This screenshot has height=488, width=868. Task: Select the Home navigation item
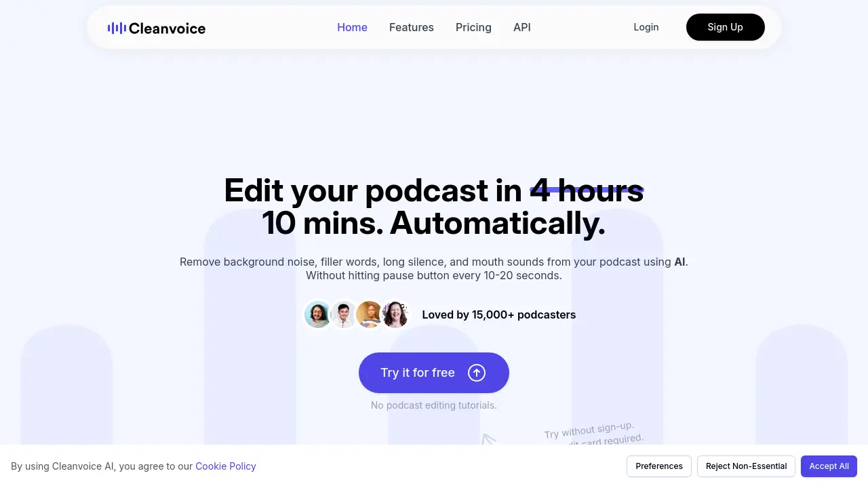[x=352, y=27]
